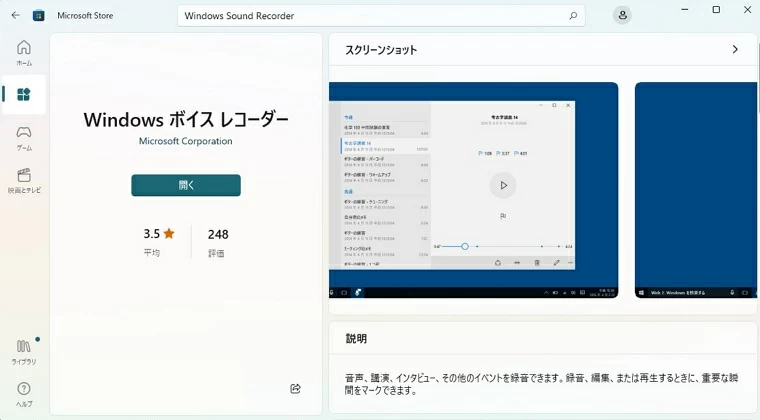View the second partially visible screenshot
This screenshot has height=420, width=760.
pyautogui.click(x=696, y=190)
